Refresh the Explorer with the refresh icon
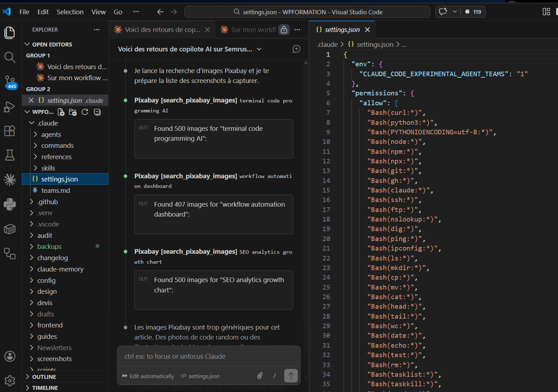The height and width of the screenshot is (392, 558). tap(84, 112)
